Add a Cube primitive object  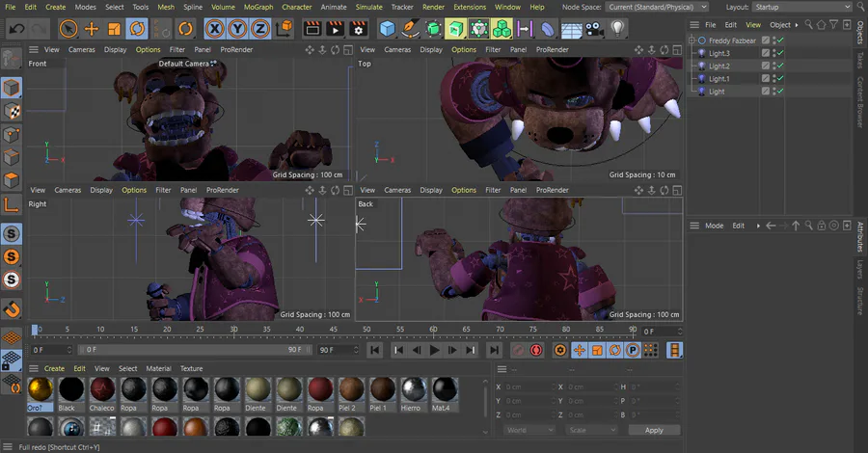[x=388, y=28]
